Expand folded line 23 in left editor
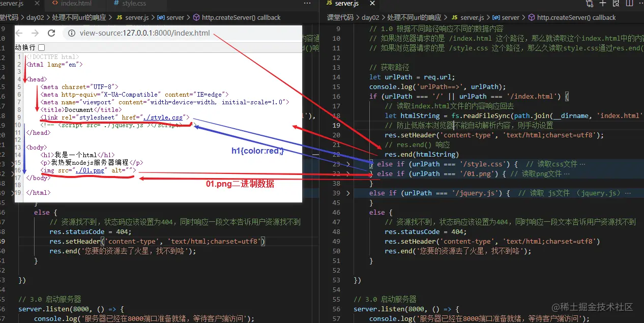 click(x=13, y=164)
